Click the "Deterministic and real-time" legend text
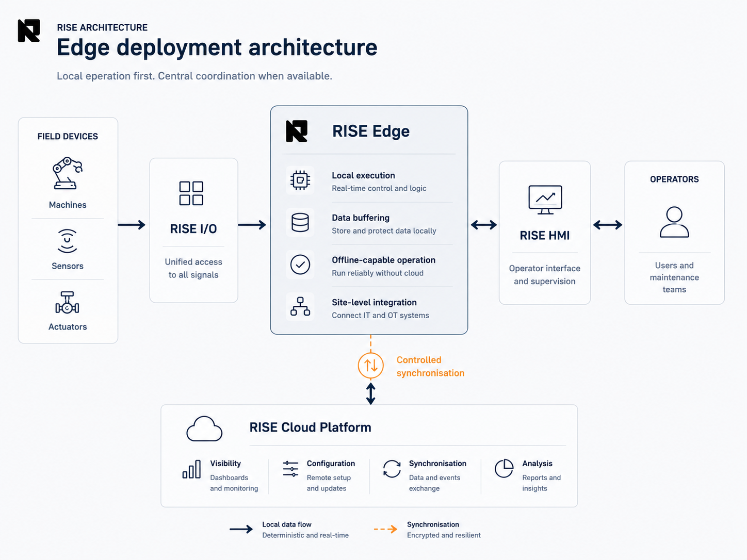The width and height of the screenshot is (747, 560). [305, 535]
